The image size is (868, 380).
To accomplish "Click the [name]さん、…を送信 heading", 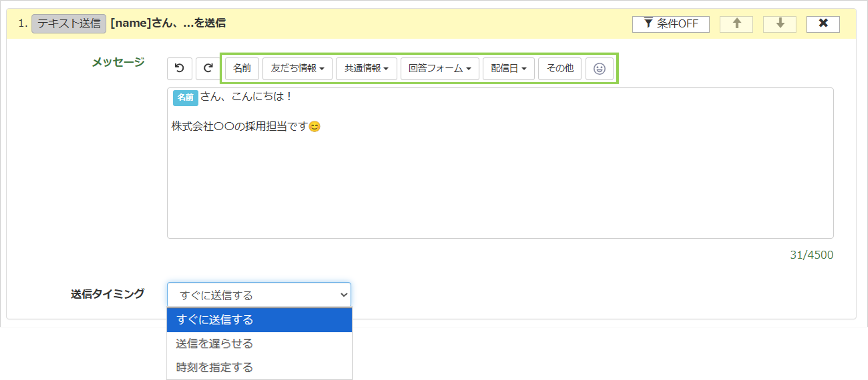I will [x=168, y=23].
